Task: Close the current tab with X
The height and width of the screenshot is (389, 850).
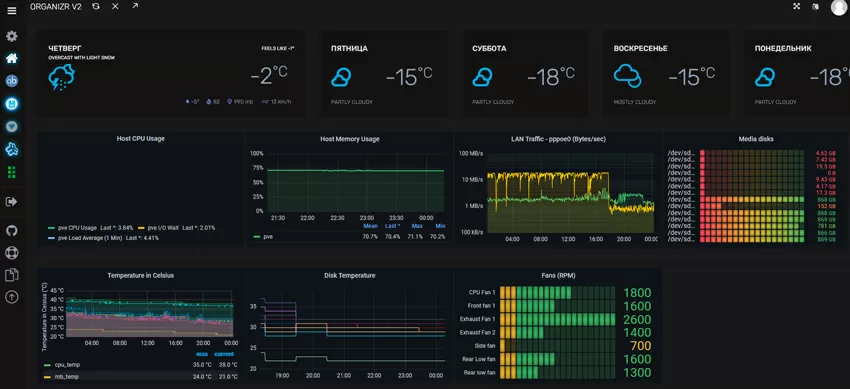Action: pos(115,6)
